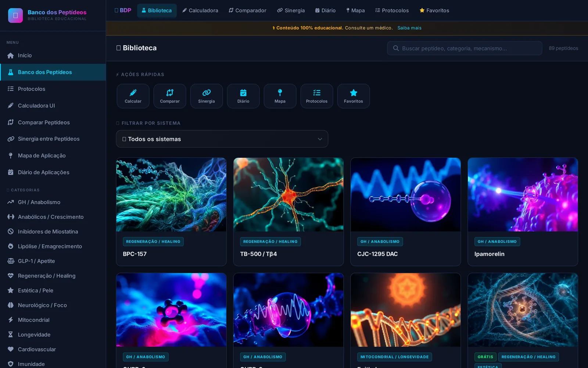Open the BPC-157 card thumbnail
This screenshot has height=368, width=588.
click(x=171, y=195)
